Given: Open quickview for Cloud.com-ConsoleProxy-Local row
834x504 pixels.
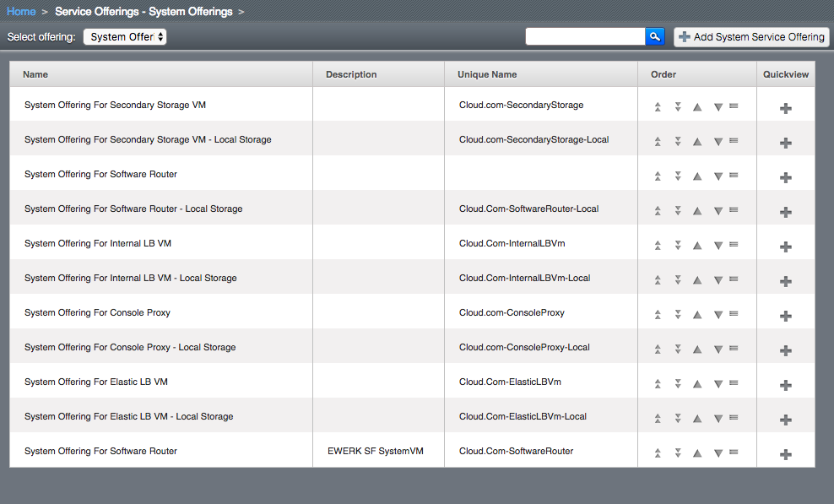Looking at the screenshot, I should tap(786, 350).
